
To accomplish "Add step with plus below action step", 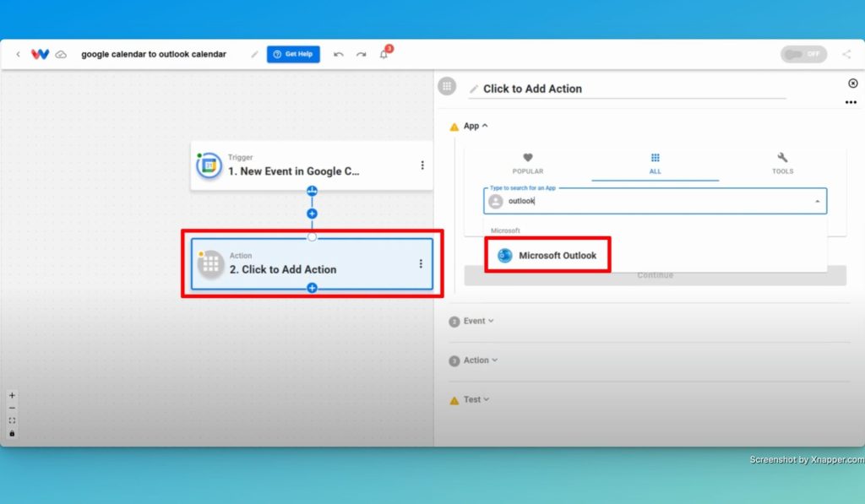I will [312, 288].
